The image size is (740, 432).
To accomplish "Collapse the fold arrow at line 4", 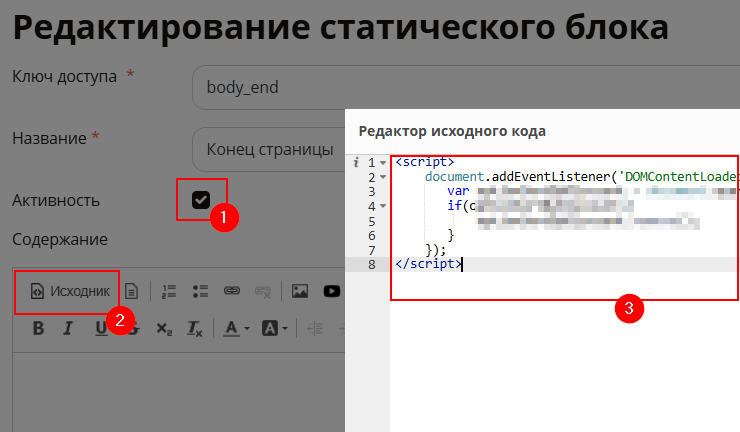I will [383, 206].
